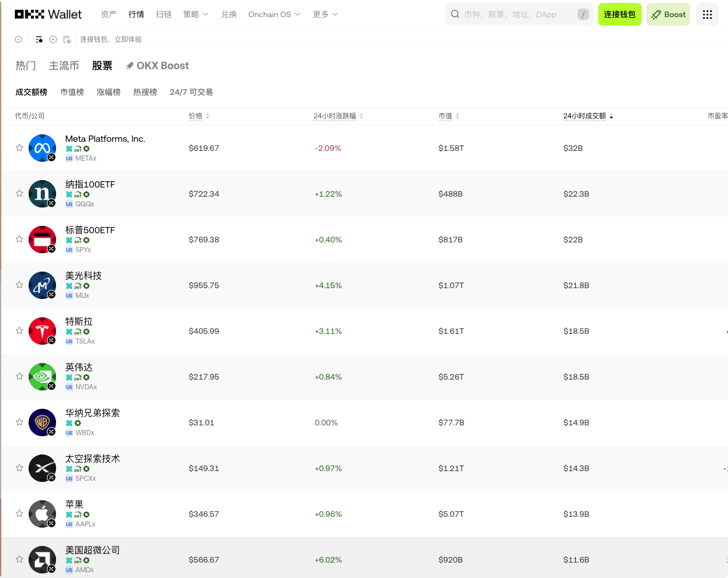This screenshot has width=728, height=578.
Task: Open the apps grid menu icon
Action: point(707,14)
